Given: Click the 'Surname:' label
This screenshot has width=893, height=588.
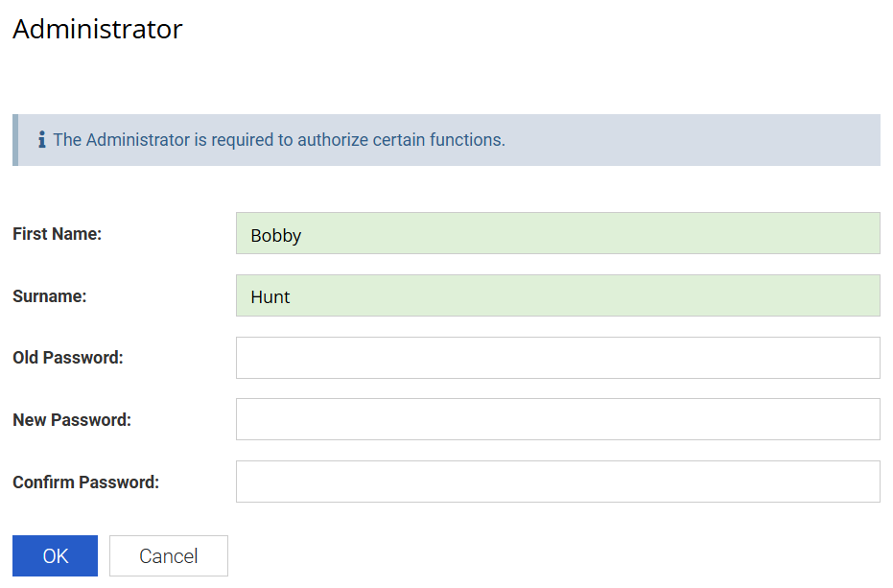Looking at the screenshot, I should (x=49, y=296).
